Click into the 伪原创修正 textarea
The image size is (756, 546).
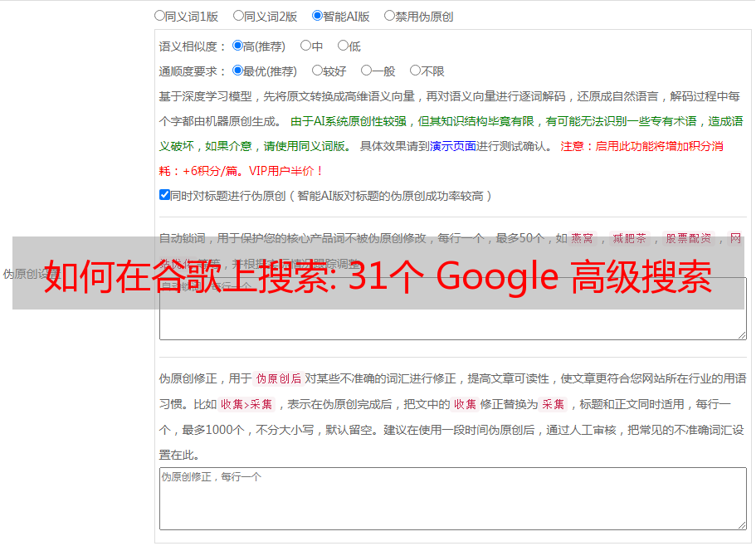(x=453, y=499)
